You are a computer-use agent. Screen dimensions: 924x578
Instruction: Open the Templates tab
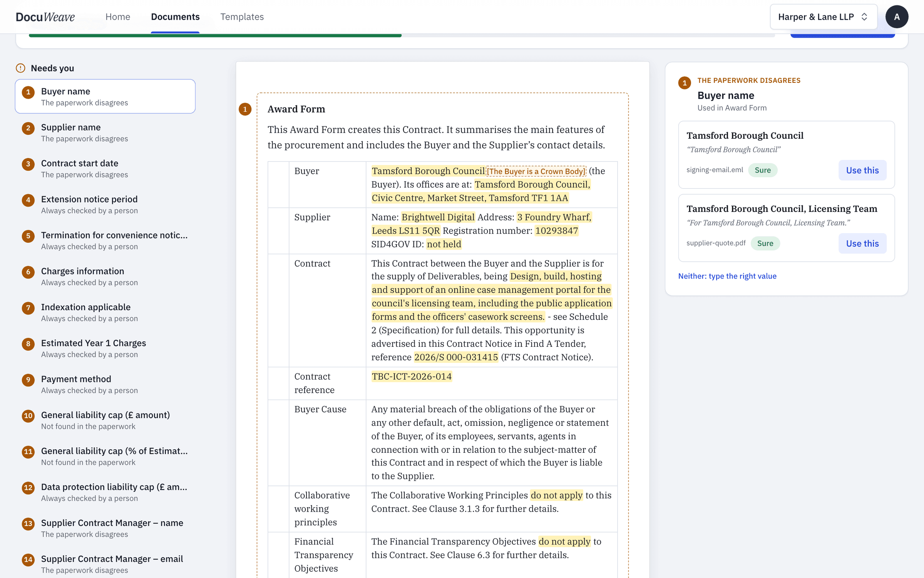242,17
